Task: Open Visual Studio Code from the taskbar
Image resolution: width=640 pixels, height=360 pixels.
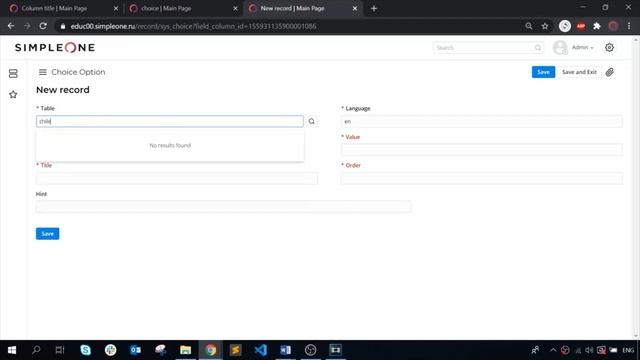Action: pos(260,350)
